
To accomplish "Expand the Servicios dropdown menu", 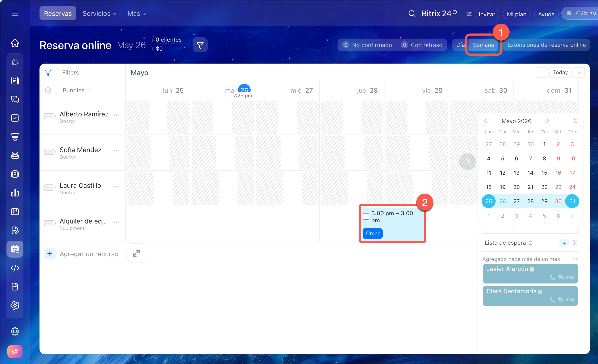I will pyautogui.click(x=99, y=14).
